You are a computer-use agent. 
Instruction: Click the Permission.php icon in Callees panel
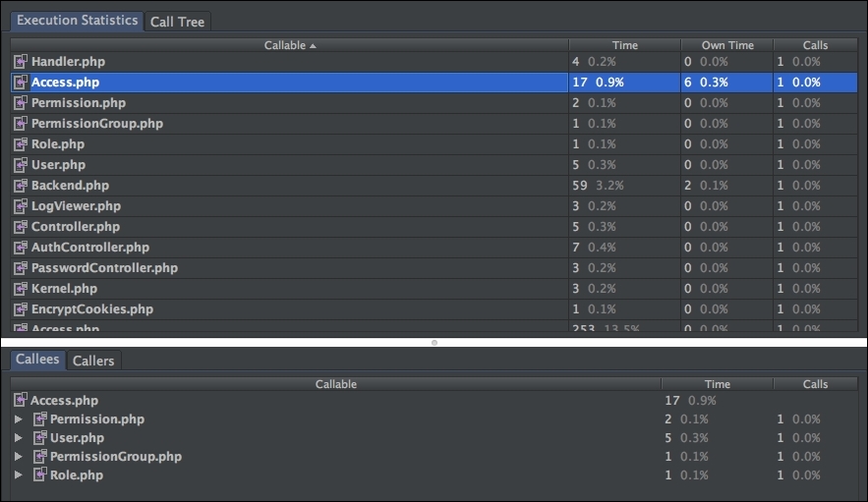(40, 418)
